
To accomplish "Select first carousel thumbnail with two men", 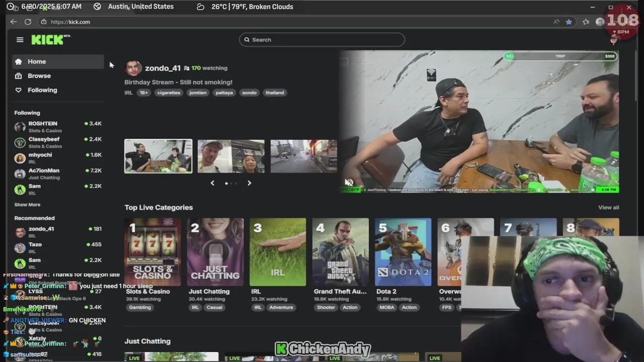I will pyautogui.click(x=158, y=156).
